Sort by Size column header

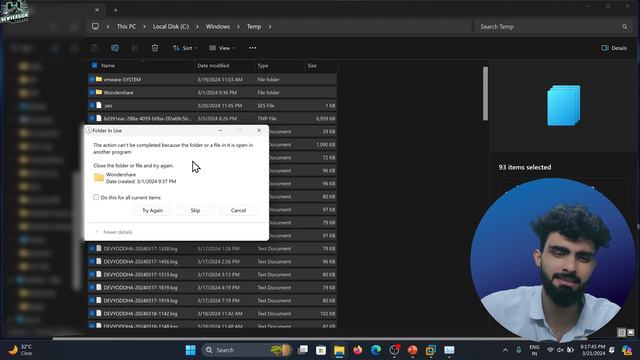312,65
